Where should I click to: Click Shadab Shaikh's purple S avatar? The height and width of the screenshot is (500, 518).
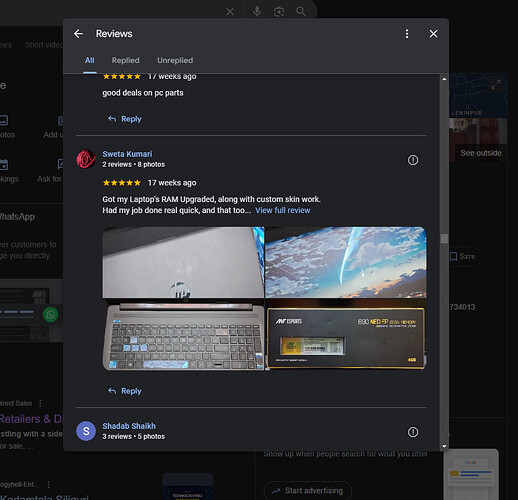pyautogui.click(x=86, y=431)
